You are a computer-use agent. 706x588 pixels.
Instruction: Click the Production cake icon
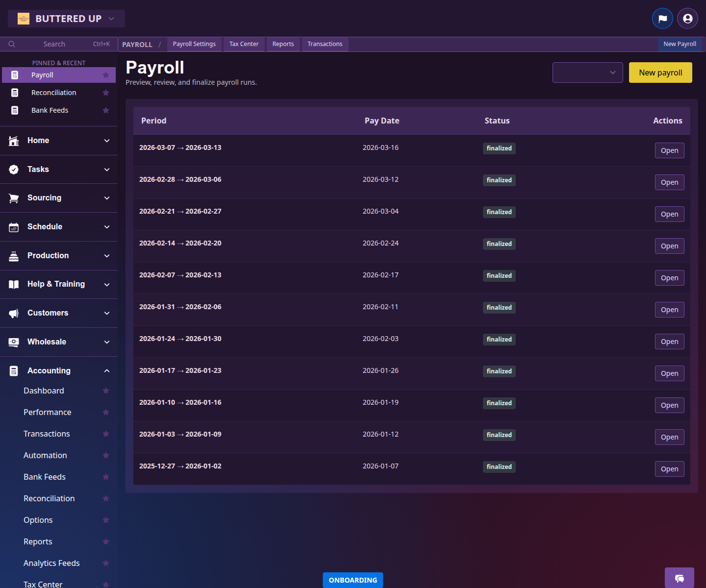click(x=13, y=255)
